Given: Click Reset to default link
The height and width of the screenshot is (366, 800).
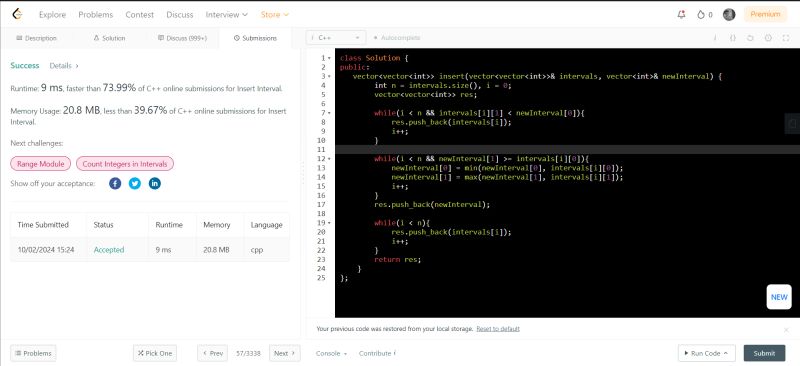Looking at the screenshot, I should tap(498, 329).
